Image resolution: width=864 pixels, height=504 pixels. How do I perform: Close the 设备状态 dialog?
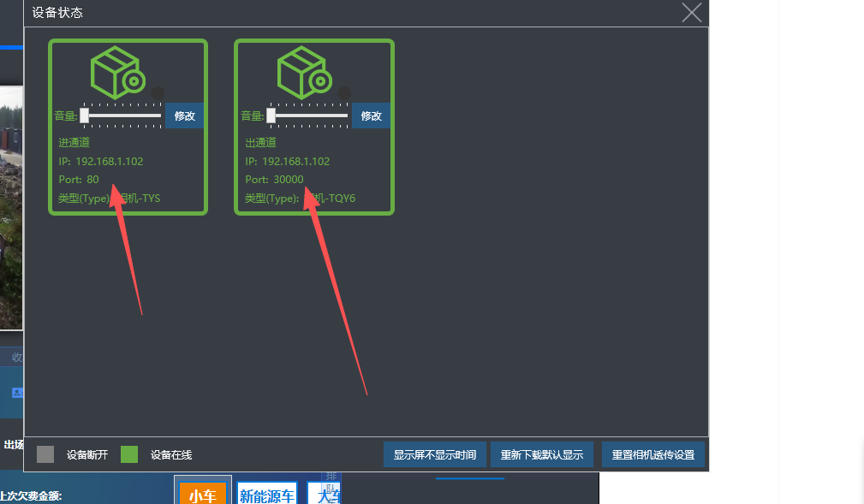tap(692, 13)
